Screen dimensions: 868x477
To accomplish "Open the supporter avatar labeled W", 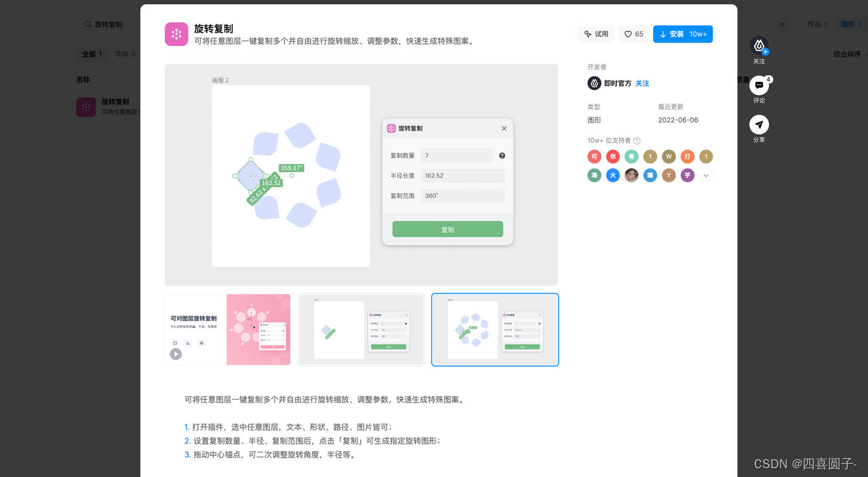I will 669,157.
